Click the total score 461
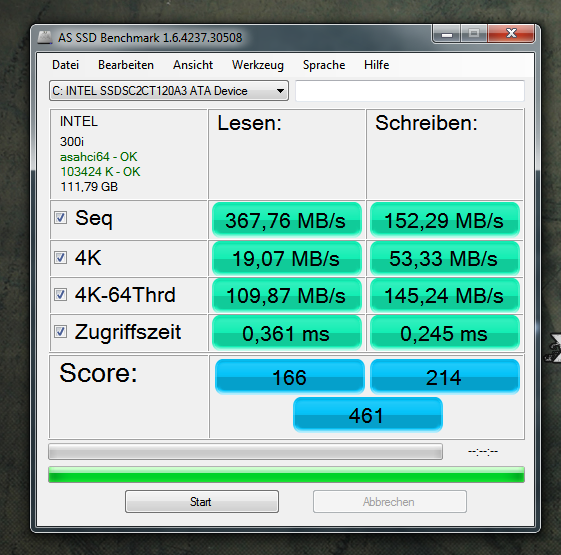 (x=367, y=414)
